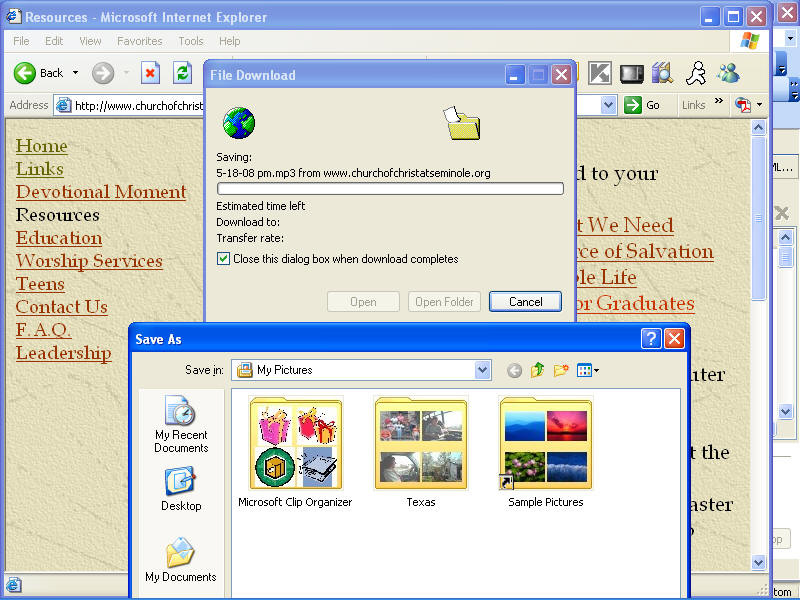The image size is (800, 600).
Task: Select Desktop in the Save As sidebar
Action: tap(181, 489)
